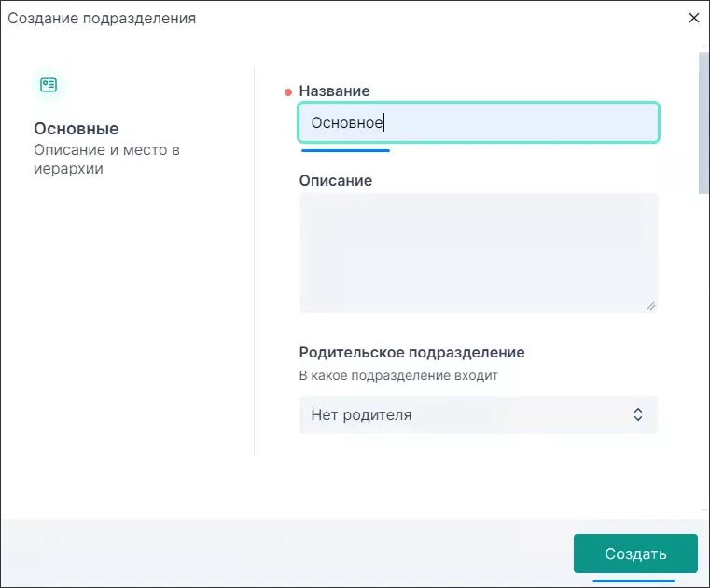Click the dialog vertical scrollbar thumb
The height and width of the screenshot is (588, 710).
[703, 123]
